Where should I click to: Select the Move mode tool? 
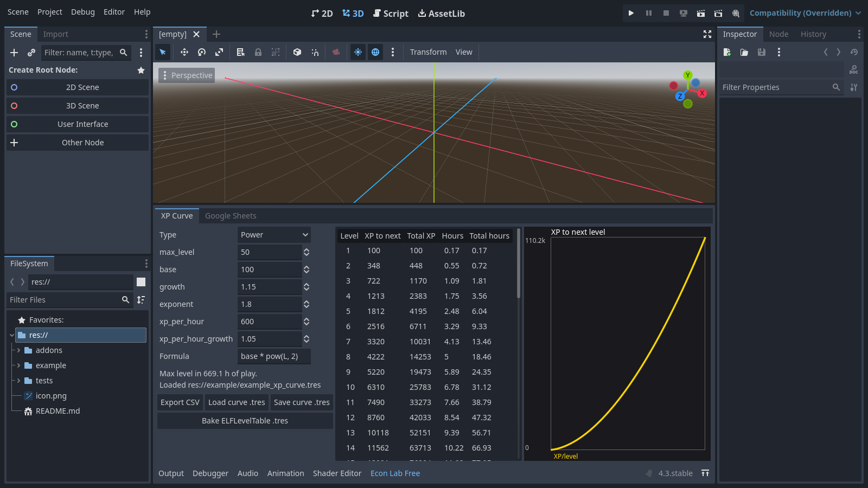[x=184, y=52]
